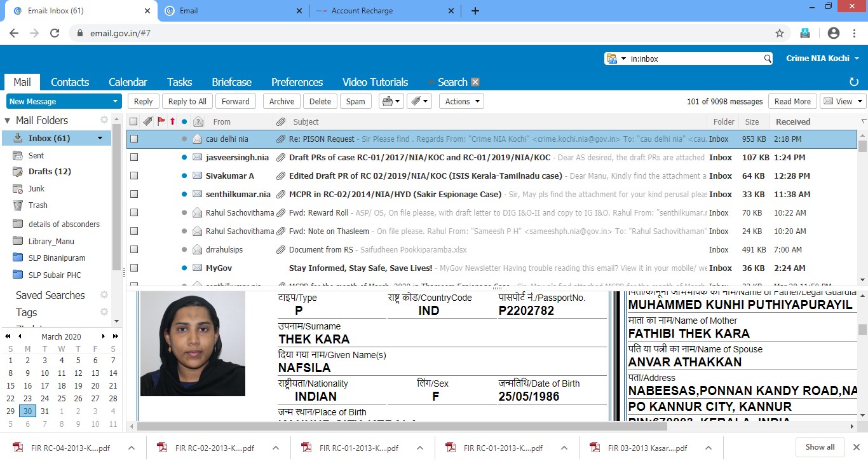The height and width of the screenshot is (463, 868).
Task: Check the box for cau delhi nia message
Action: (134, 139)
